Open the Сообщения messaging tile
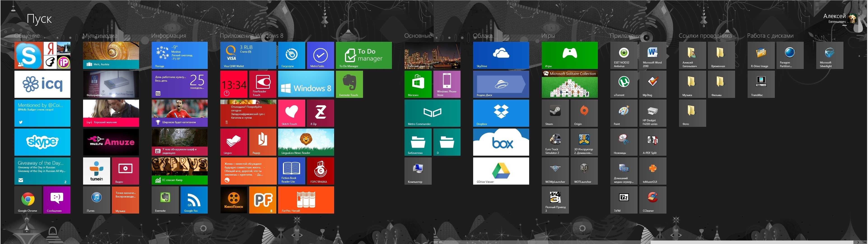 point(57,200)
